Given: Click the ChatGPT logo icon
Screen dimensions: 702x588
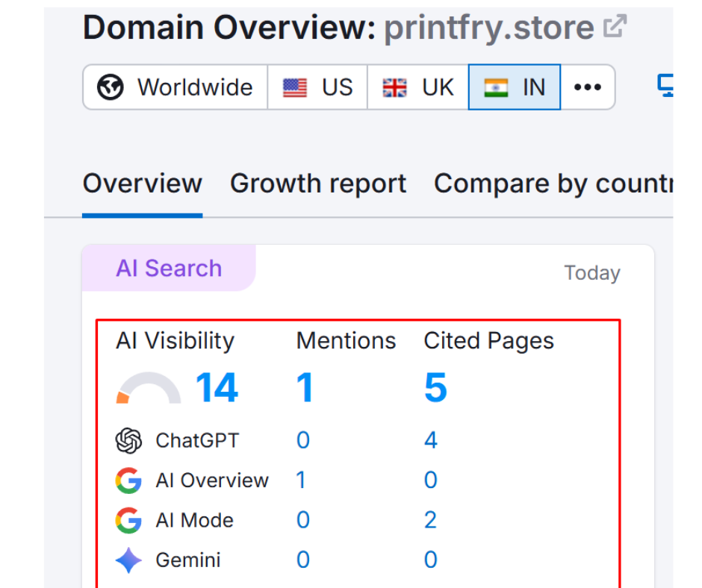Looking at the screenshot, I should tap(128, 440).
